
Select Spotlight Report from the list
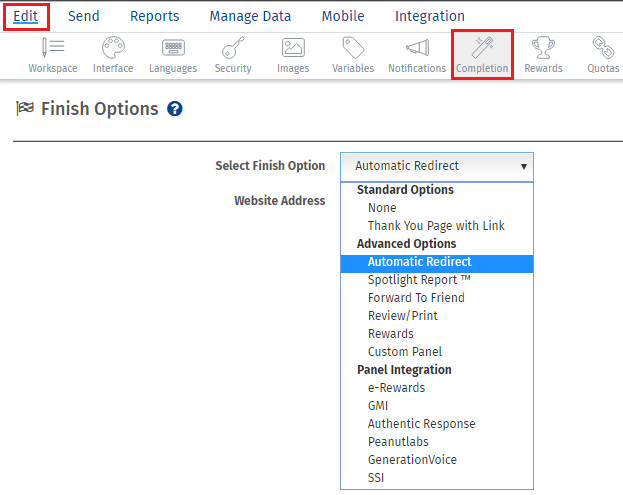pyautogui.click(x=420, y=280)
